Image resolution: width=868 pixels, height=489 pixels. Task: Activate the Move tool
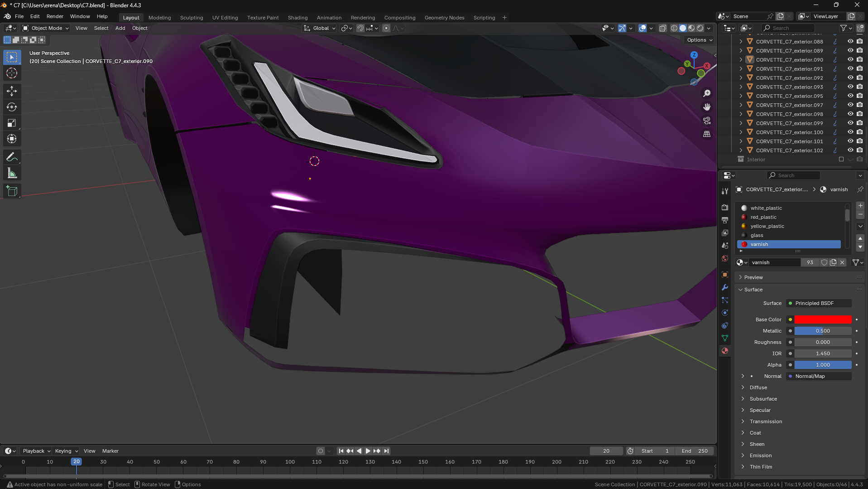click(x=12, y=91)
